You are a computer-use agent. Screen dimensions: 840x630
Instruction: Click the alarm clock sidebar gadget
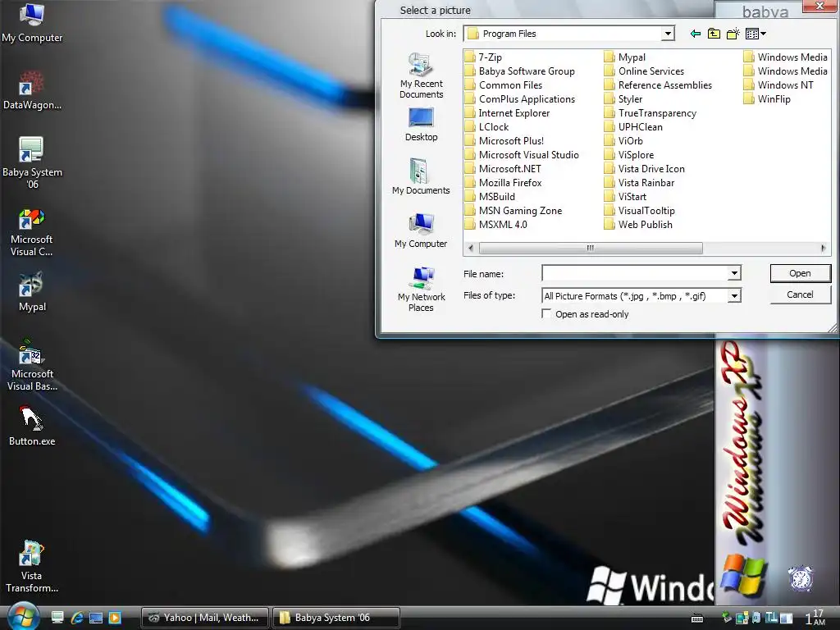click(x=801, y=578)
